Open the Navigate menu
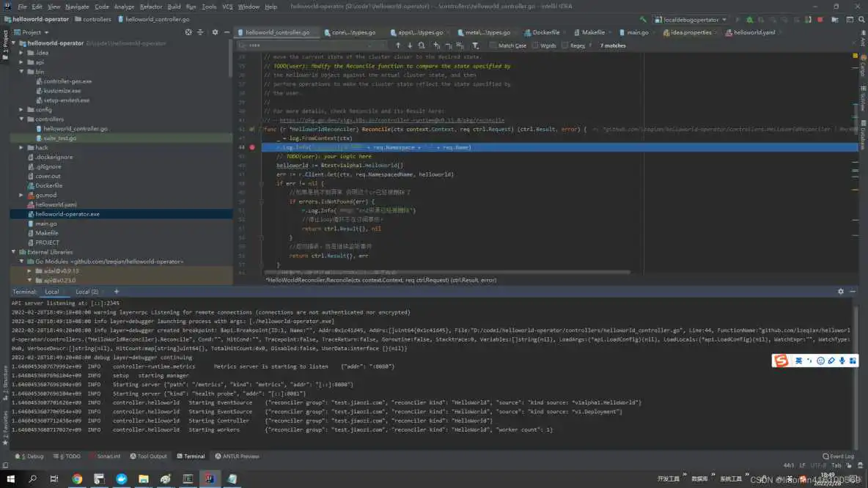This screenshot has height=488, width=868. click(x=77, y=6)
